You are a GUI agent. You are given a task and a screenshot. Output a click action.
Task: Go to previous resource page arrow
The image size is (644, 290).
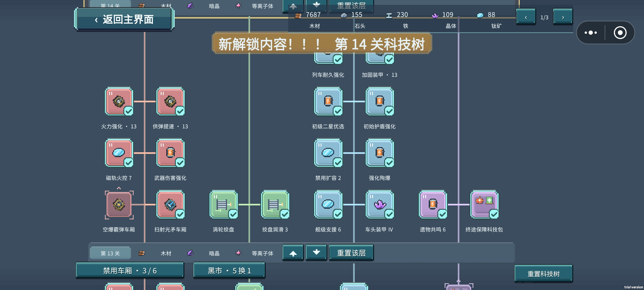click(526, 17)
